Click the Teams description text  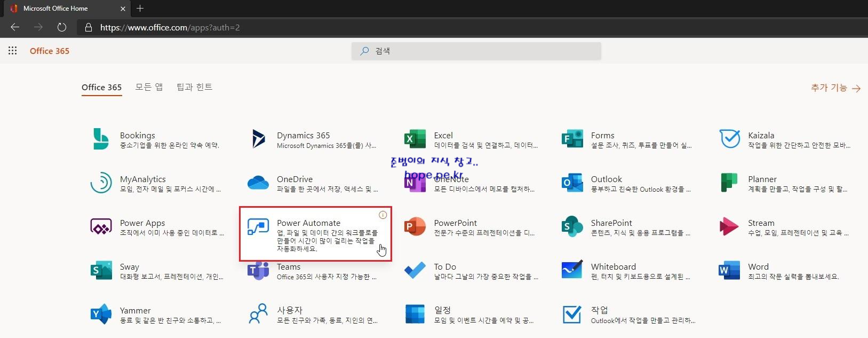click(x=327, y=277)
